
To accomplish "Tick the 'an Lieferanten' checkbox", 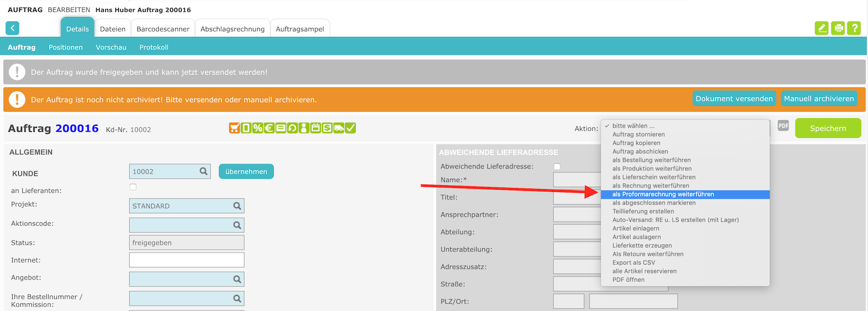I will (x=133, y=187).
